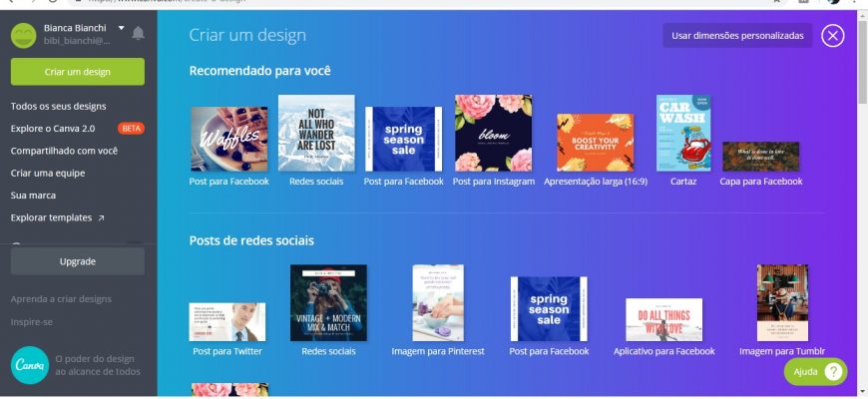Select the Imagem para Pinterest thumbnail

pyautogui.click(x=438, y=302)
